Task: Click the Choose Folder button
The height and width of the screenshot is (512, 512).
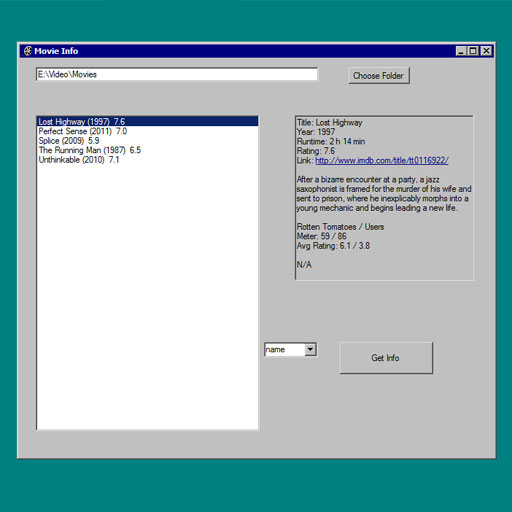Action: coord(379,75)
